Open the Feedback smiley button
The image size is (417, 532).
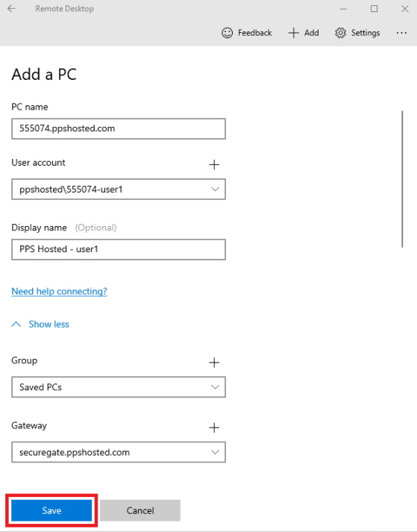pyautogui.click(x=247, y=33)
